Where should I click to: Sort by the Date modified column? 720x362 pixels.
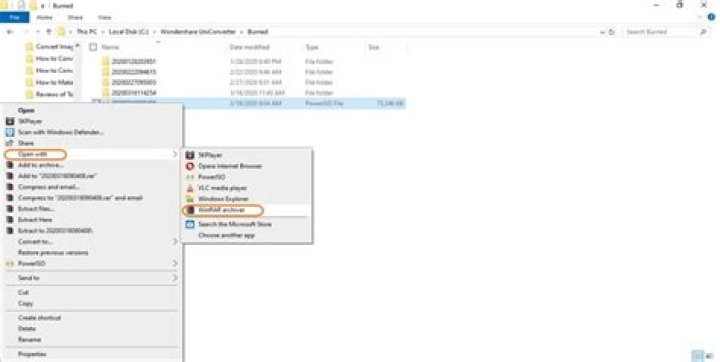[x=249, y=47]
